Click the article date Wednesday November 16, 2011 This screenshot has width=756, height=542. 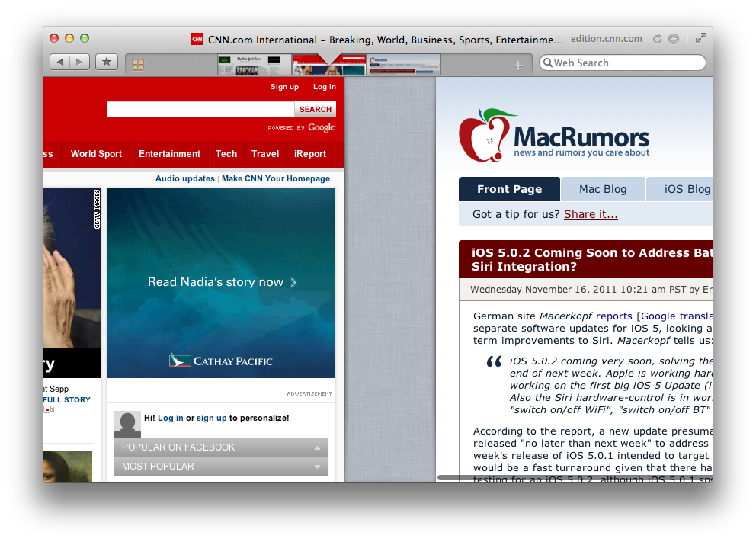point(543,290)
